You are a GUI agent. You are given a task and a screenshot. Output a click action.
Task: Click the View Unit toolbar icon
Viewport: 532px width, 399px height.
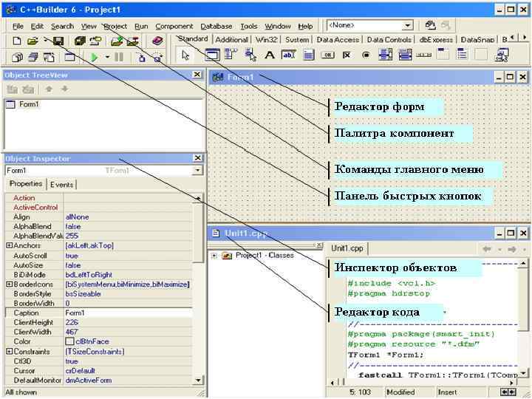point(17,57)
